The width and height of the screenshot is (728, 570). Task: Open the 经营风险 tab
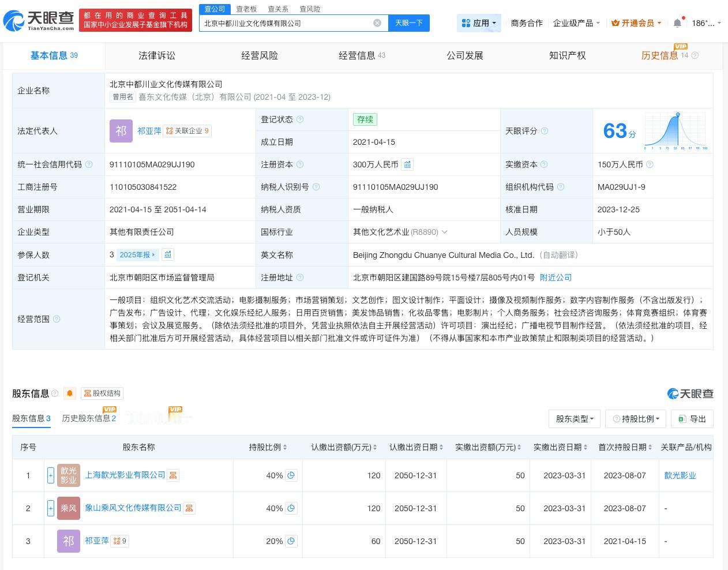pyautogui.click(x=260, y=55)
